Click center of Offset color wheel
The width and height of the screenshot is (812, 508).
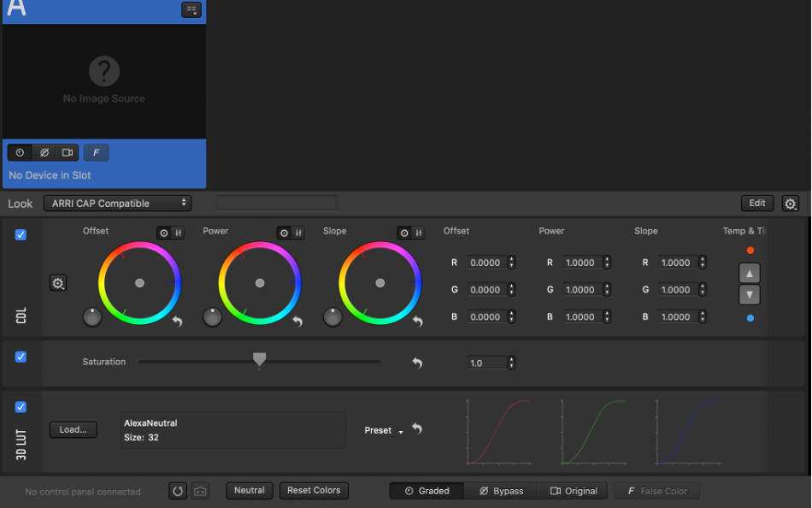(140, 283)
